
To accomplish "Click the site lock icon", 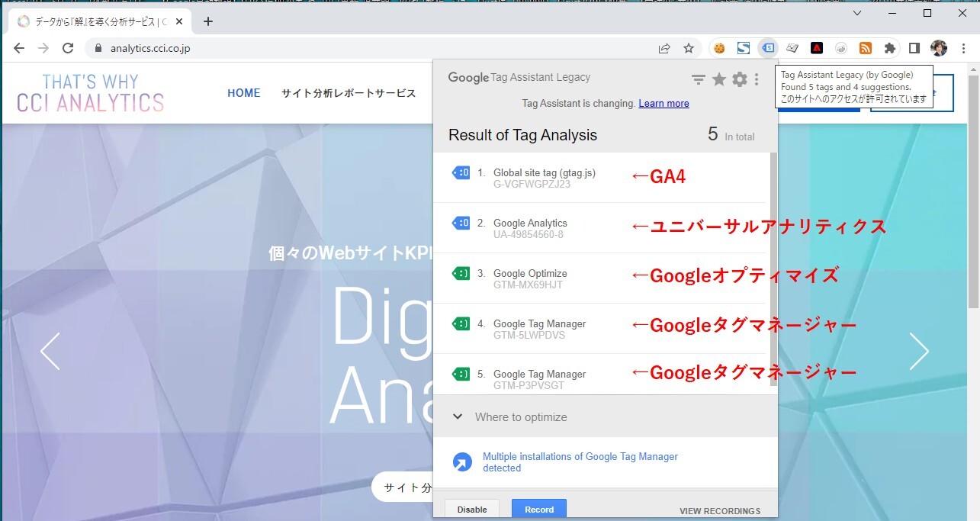I will point(98,48).
